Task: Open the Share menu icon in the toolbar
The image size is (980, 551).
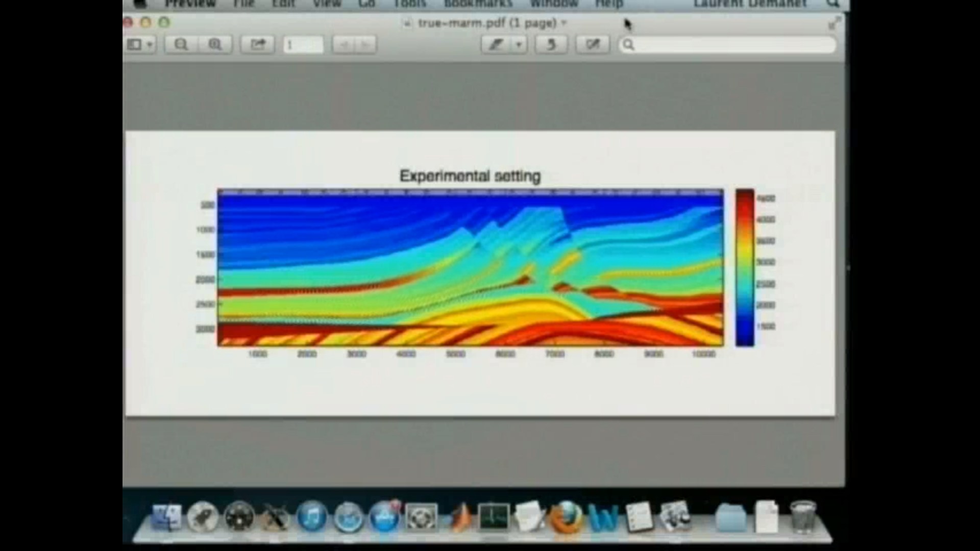Action: point(257,45)
